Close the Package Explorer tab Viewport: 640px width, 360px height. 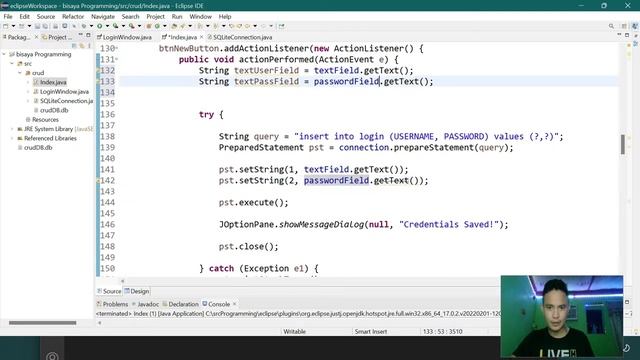(36, 37)
